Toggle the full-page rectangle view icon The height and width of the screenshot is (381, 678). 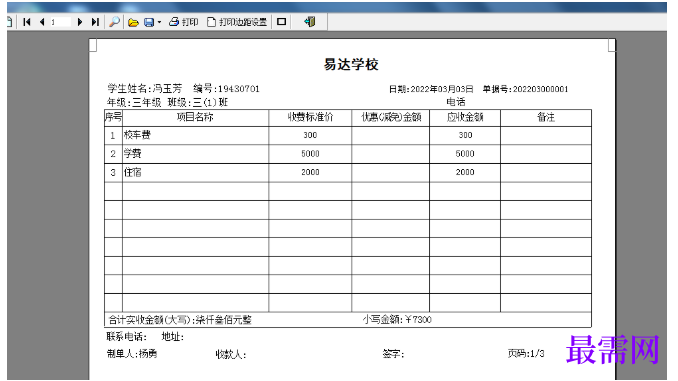[281, 22]
